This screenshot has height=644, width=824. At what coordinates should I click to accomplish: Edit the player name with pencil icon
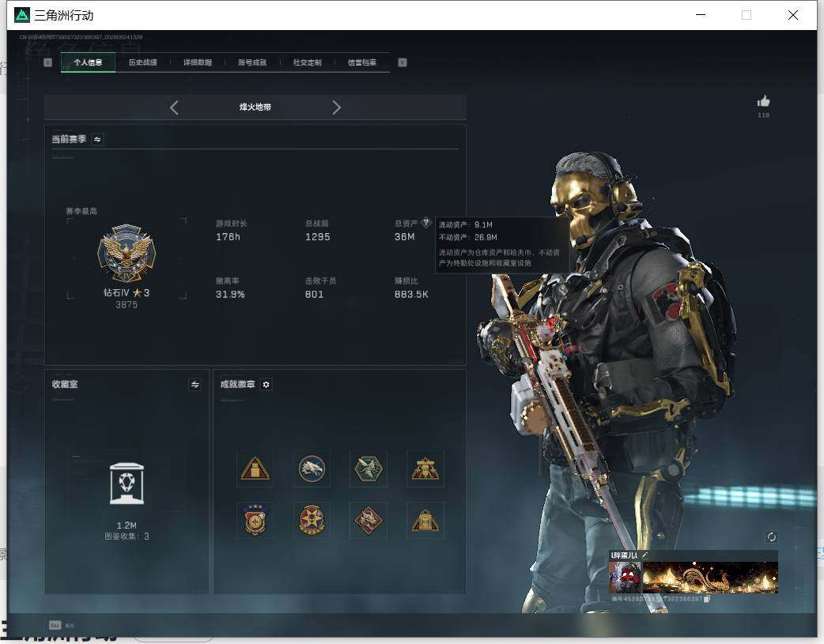[645, 555]
